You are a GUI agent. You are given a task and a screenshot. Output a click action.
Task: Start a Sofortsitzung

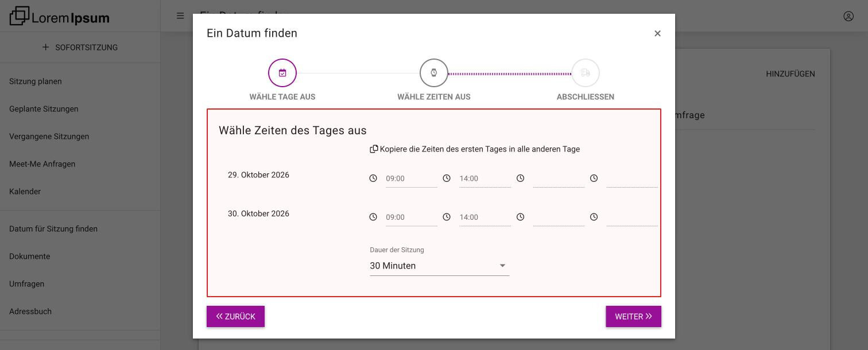(x=80, y=48)
